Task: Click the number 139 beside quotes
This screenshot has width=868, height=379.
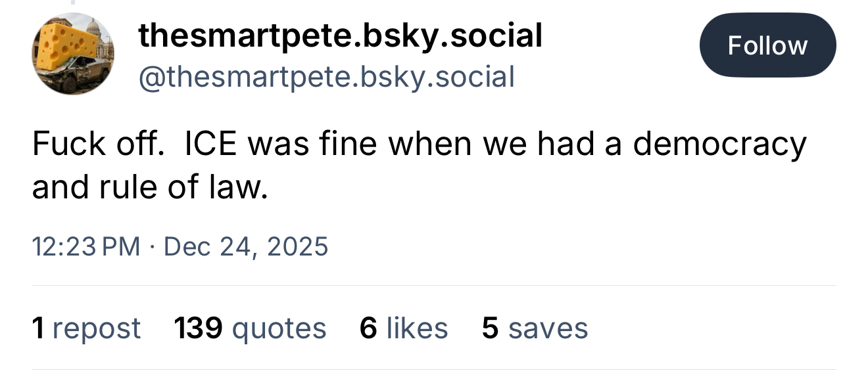Action: pos(198,328)
